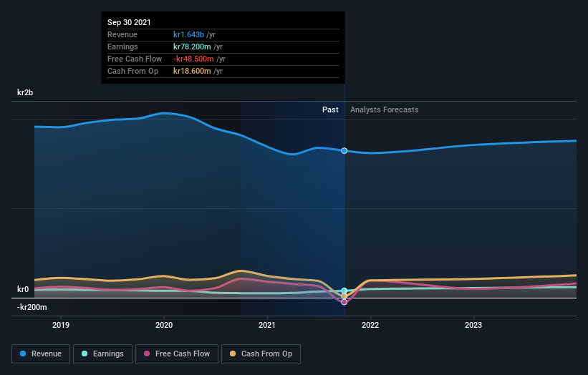Viewport: 588px width, 375px height.
Task: Click the Past section label
Action: 330,109
